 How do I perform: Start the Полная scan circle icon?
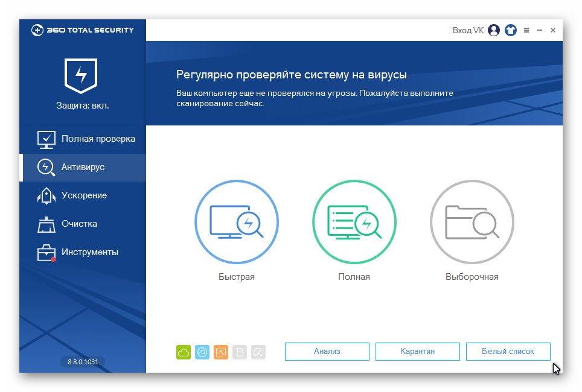click(x=354, y=222)
